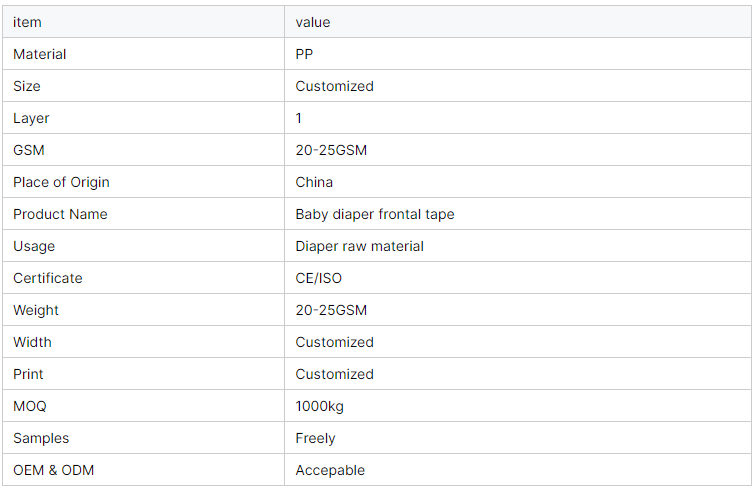The height and width of the screenshot is (491, 753).
Task: Click the Layer row label
Action: click(x=31, y=118)
